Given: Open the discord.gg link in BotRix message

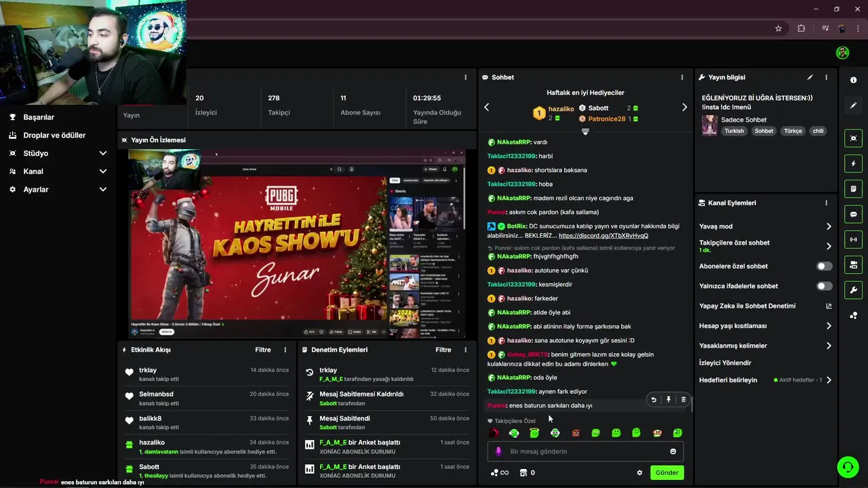Looking at the screenshot, I should (x=604, y=235).
